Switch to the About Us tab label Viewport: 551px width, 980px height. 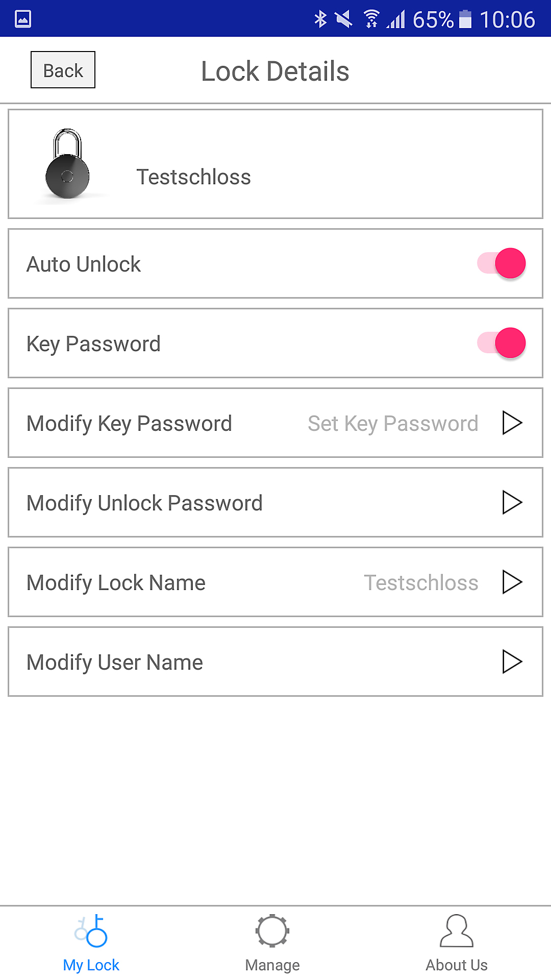[x=457, y=965]
